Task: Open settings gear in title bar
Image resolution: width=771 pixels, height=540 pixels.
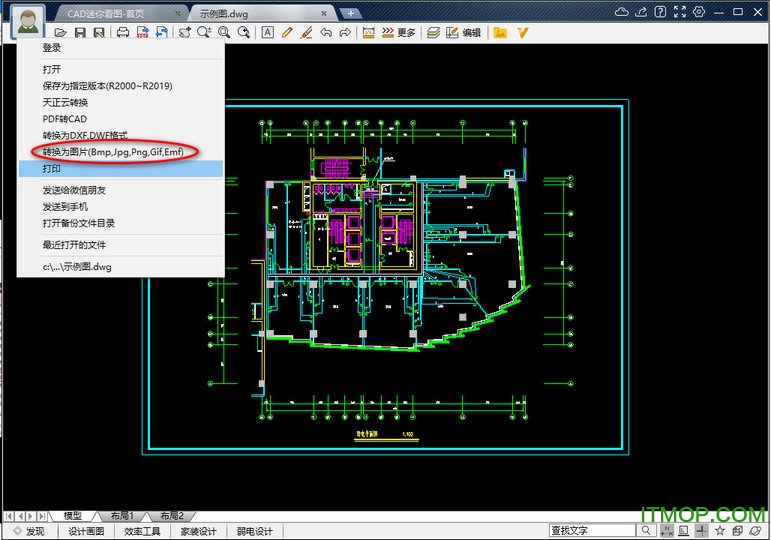Action: tap(699, 12)
